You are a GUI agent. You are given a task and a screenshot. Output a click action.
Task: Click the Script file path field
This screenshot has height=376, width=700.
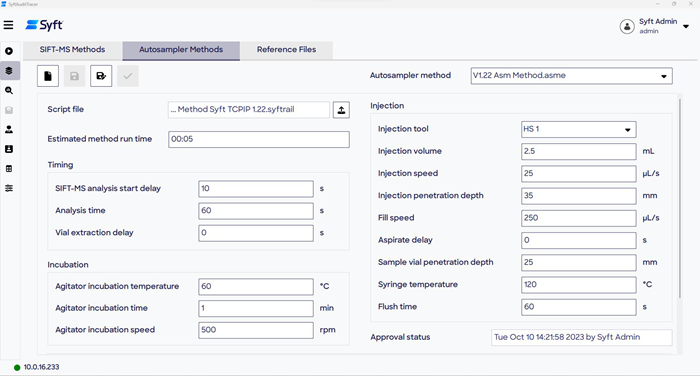click(x=249, y=110)
